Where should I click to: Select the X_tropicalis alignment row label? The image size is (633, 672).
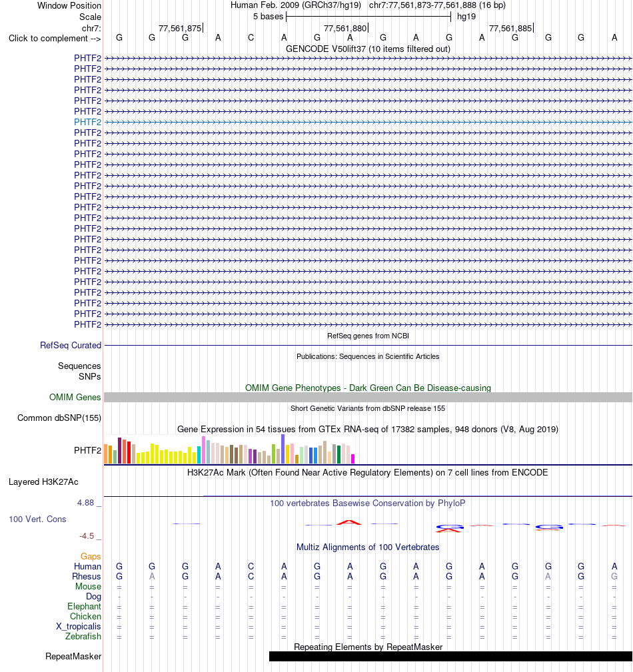click(79, 627)
